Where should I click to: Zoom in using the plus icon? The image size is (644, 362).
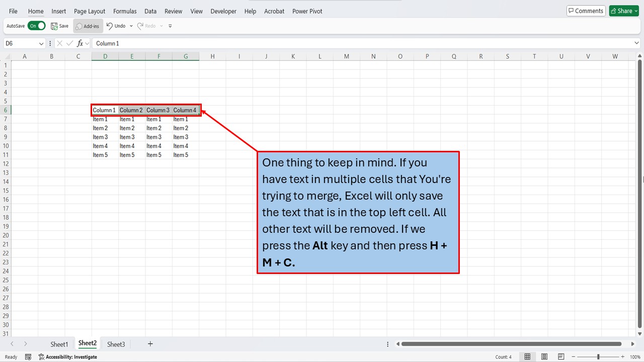622,356
